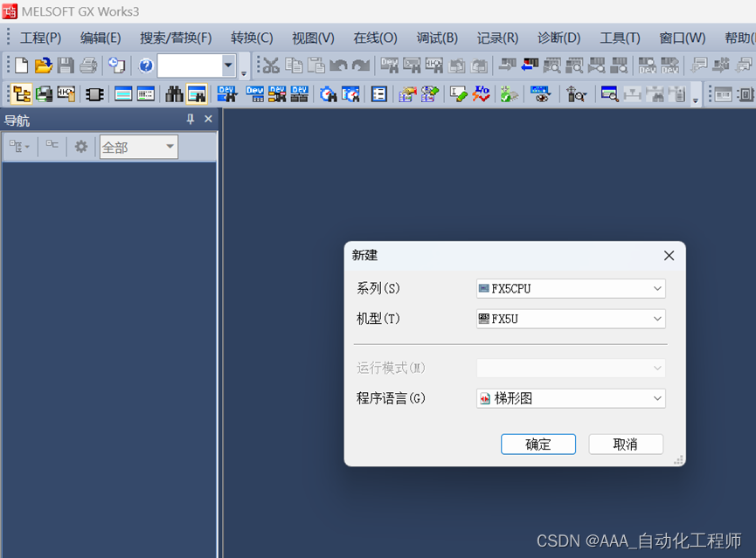The width and height of the screenshot is (756, 558).
Task: Click the stopwatch with binoculars icon
Action: pos(329,94)
